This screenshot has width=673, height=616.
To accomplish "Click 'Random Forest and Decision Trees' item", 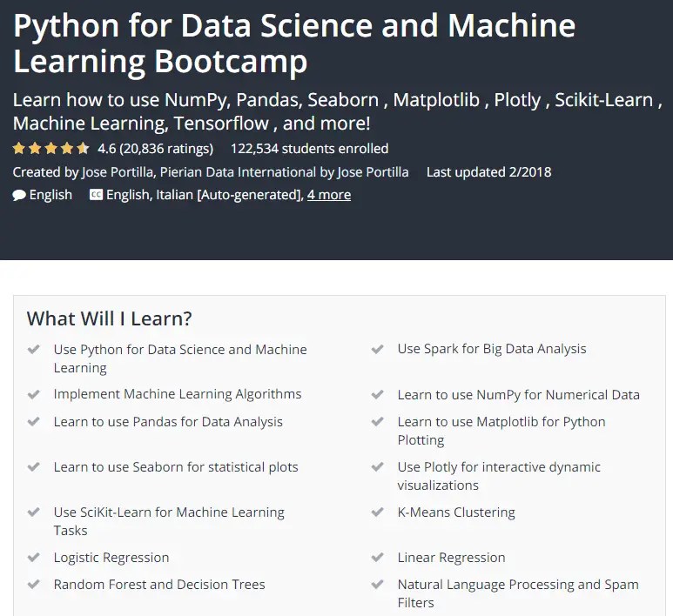I will click(159, 585).
